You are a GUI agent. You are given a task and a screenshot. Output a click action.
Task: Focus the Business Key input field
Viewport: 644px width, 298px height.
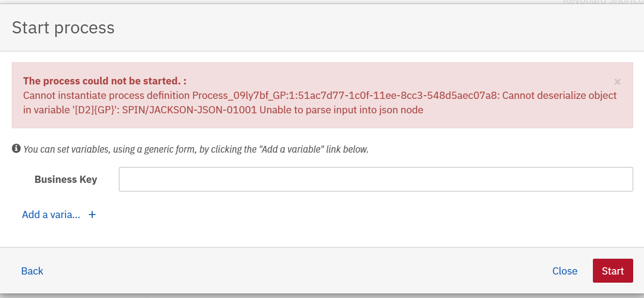click(x=376, y=179)
